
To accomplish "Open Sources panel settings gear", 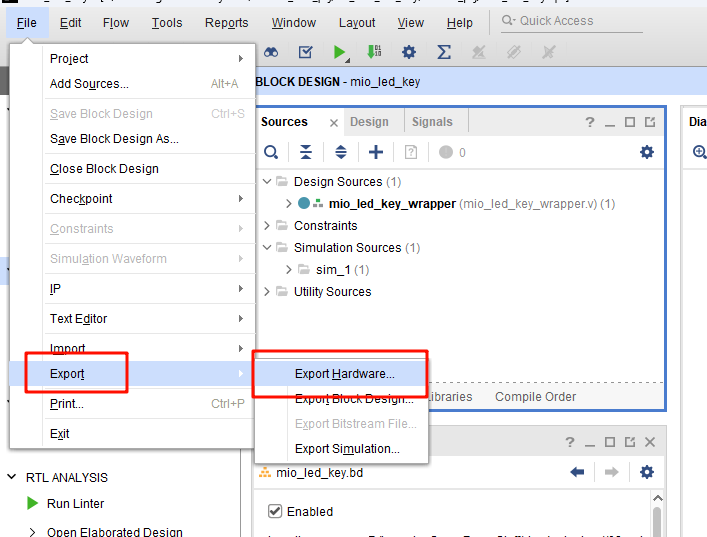I will click(647, 152).
